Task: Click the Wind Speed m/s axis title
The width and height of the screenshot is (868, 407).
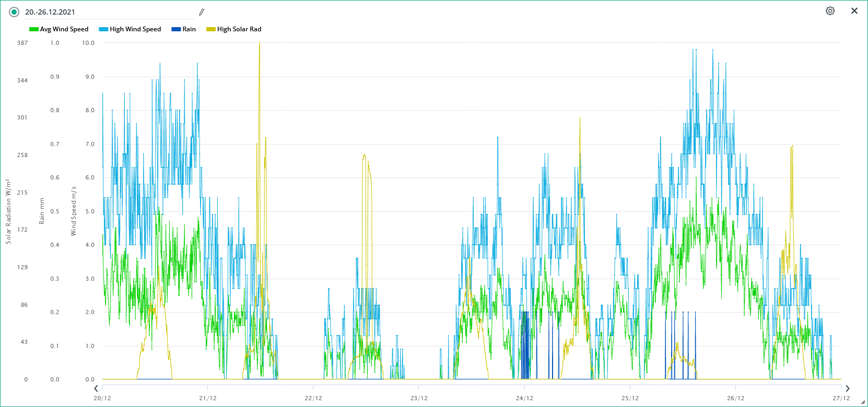Action: click(74, 211)
